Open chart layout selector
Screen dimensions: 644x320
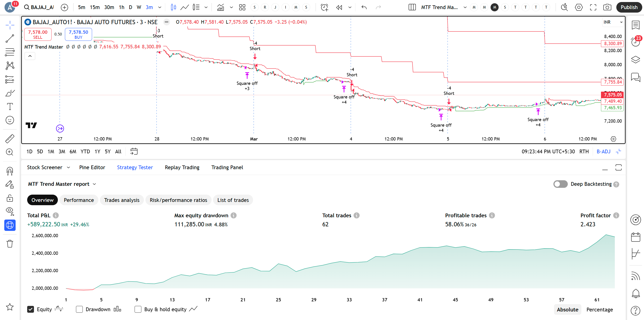[x=412, y=7]
